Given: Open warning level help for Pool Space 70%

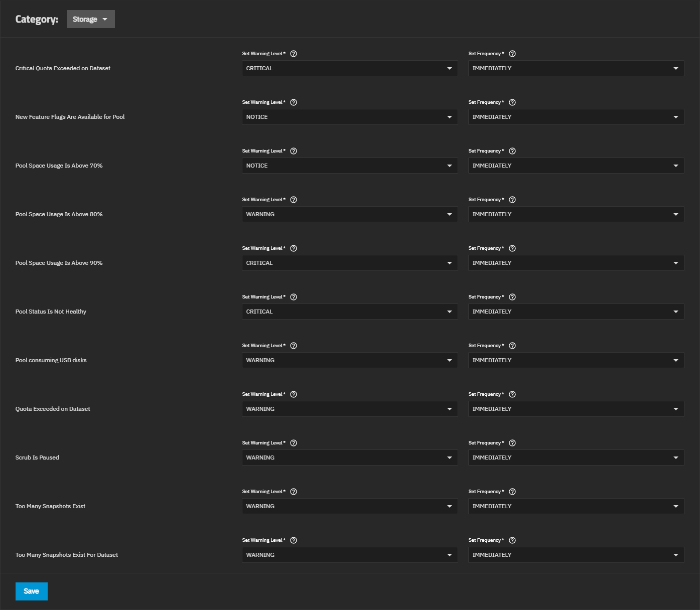Looking at the screenshot, I should click(x=294, y=151).
